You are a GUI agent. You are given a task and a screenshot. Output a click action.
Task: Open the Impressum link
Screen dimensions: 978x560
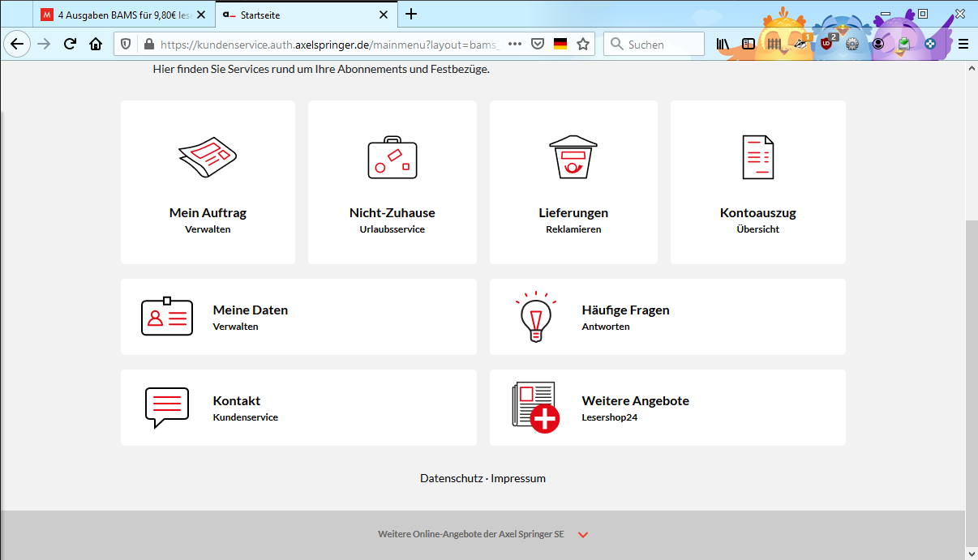[x=518, y=478]
